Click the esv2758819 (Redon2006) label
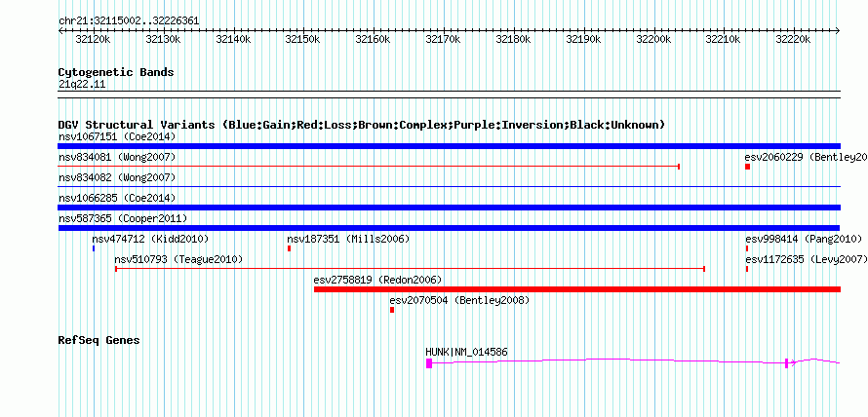 pos(377,281)
